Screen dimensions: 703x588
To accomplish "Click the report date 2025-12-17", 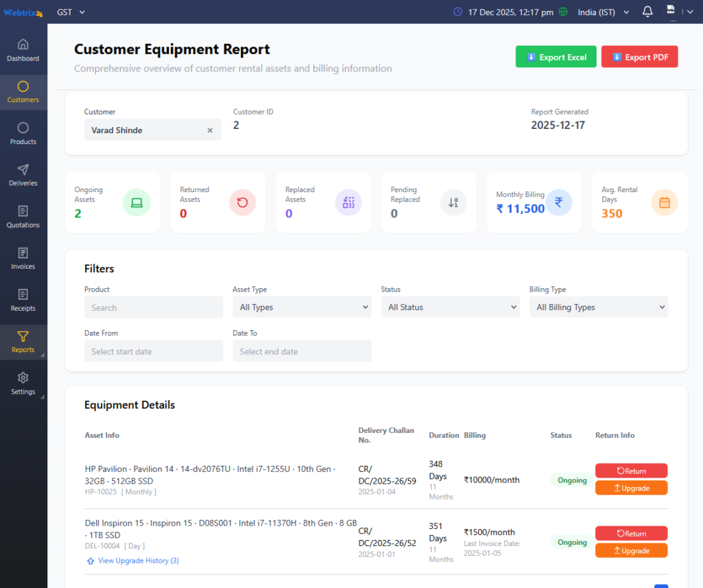I will tap(557, 126).
